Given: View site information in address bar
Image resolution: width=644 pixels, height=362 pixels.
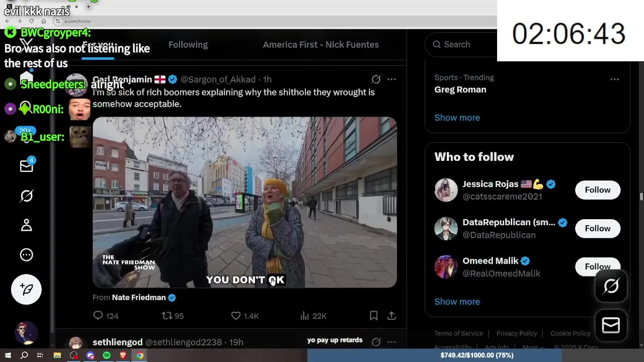Looking at the screenshot, I should click(58, 21).
